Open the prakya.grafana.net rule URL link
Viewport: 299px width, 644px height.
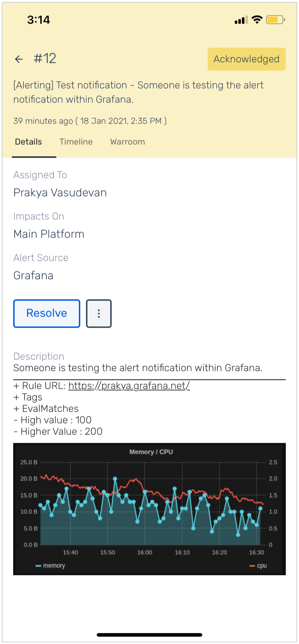(x=129, y=386)
